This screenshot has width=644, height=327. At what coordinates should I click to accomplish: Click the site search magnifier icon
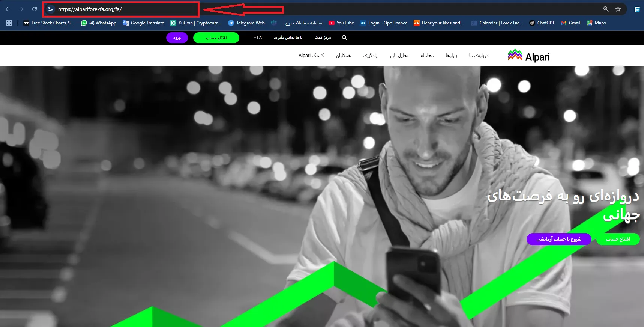(344, 38)
